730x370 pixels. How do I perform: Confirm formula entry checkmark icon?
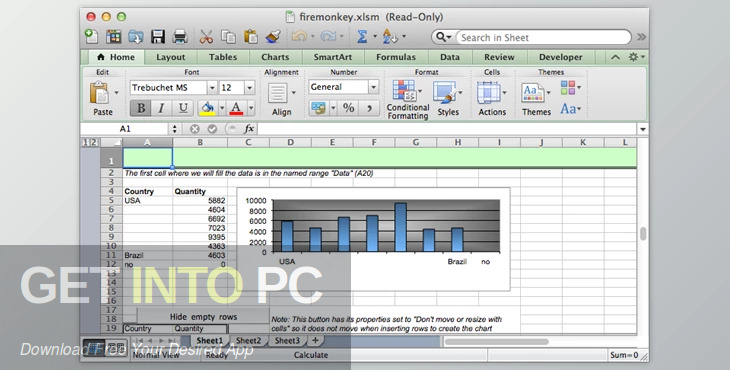(212, 129)
